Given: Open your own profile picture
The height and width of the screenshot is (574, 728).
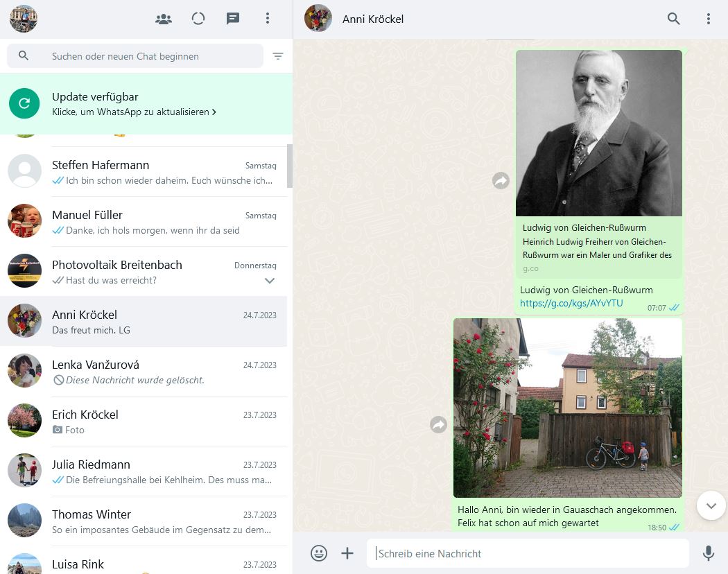Looking at the screenshot, I should (x=23, y=19).
